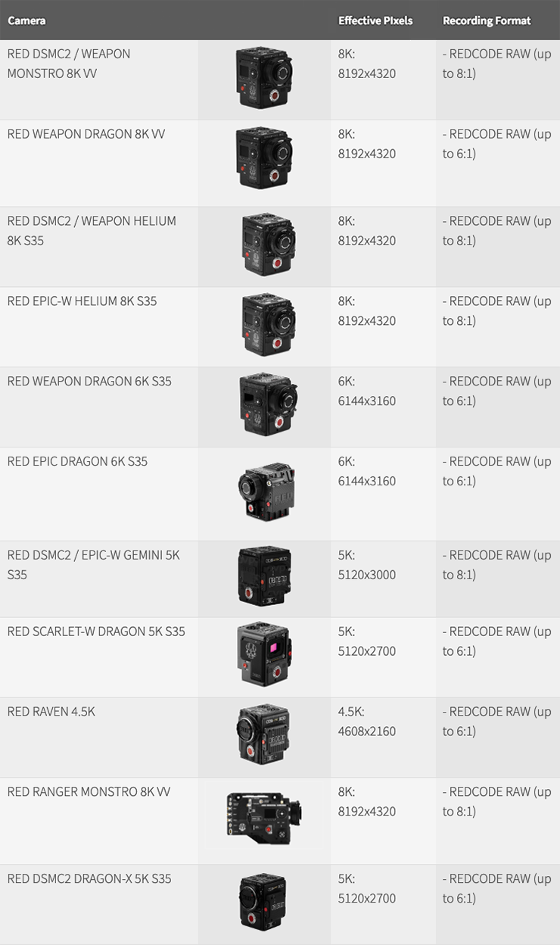Open the DSMC2 WEAPON HELIUM 8K S35 camera image
The image size is (560, 945).
click(269, 245)
